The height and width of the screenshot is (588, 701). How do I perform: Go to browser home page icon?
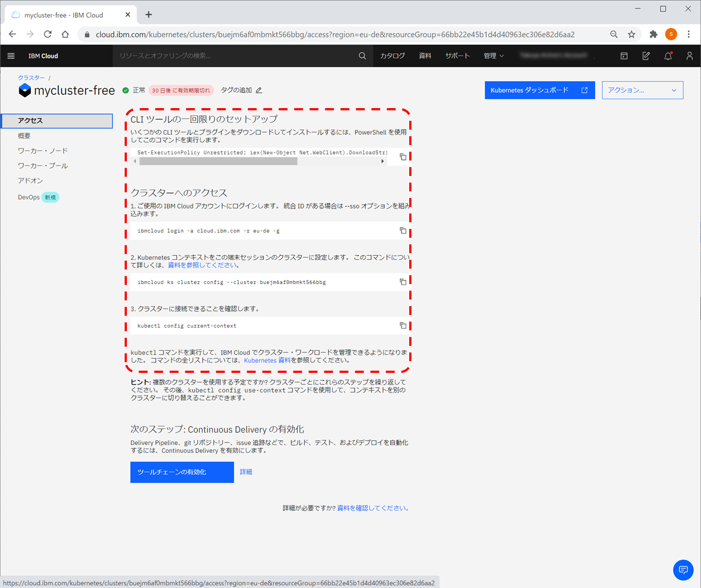[x=65, y=34]
